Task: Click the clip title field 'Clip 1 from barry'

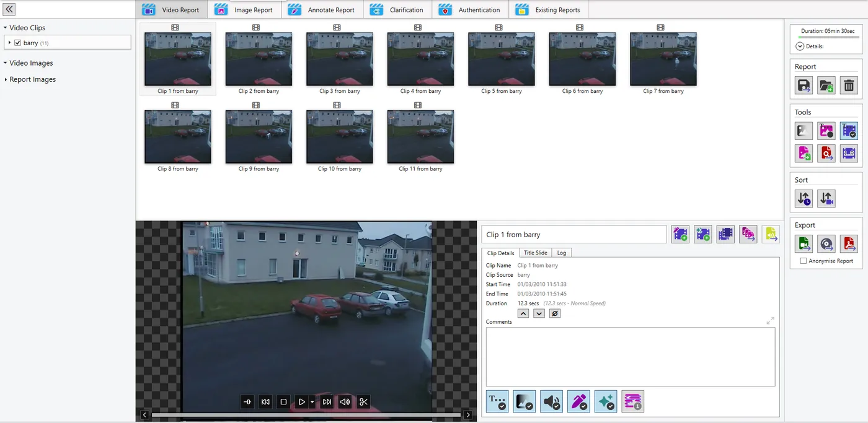Action: point(574,235)
